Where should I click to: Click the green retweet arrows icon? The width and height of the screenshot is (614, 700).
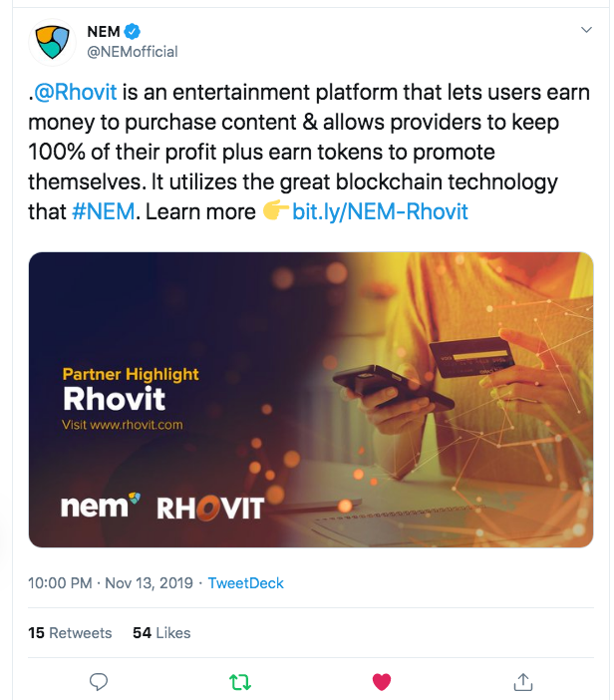(240, 682)
